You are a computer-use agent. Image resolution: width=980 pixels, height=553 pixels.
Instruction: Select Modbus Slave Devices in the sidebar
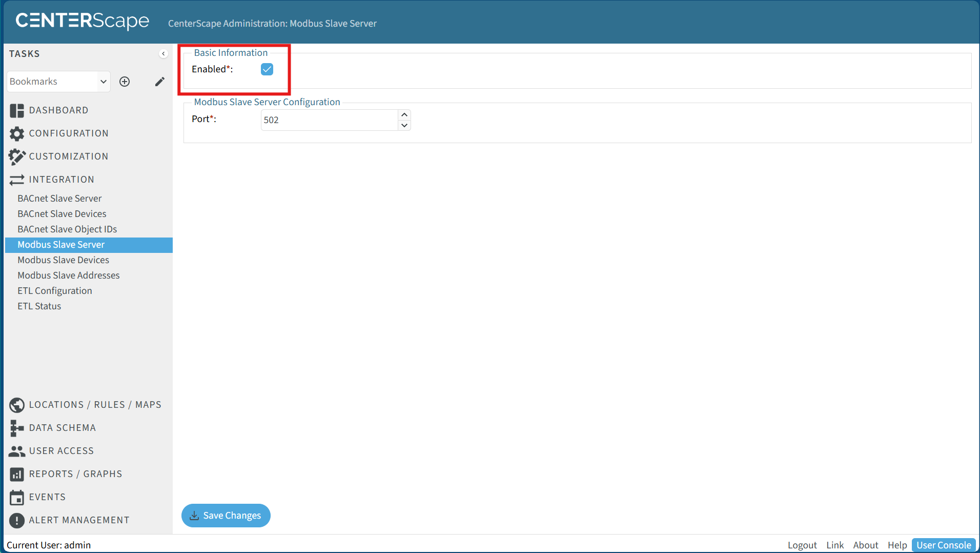63,260
